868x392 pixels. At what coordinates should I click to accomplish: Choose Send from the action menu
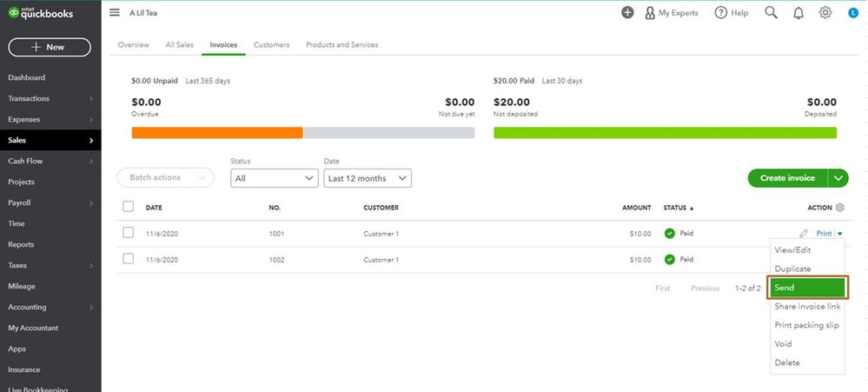click(x=807, y=288)
